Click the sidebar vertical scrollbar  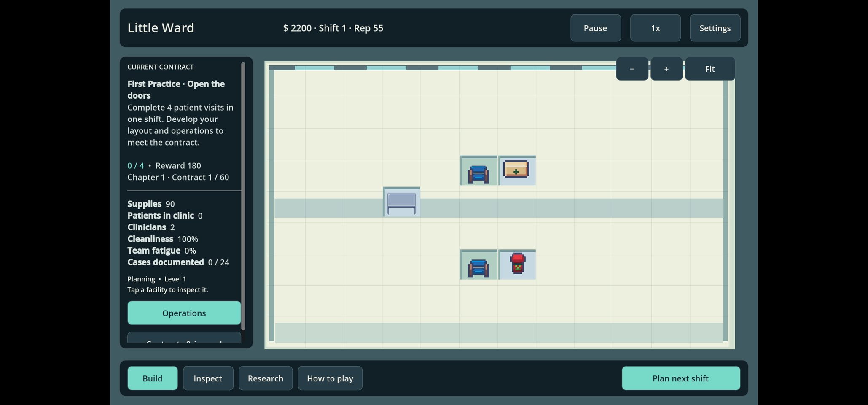tap(243, 196)
